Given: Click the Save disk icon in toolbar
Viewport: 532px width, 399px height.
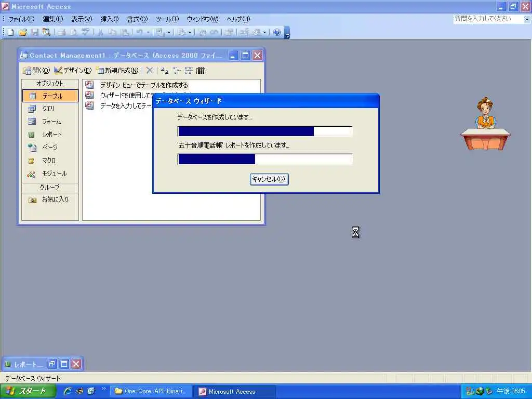Looking at the screenshot, I should coord(35,32).
